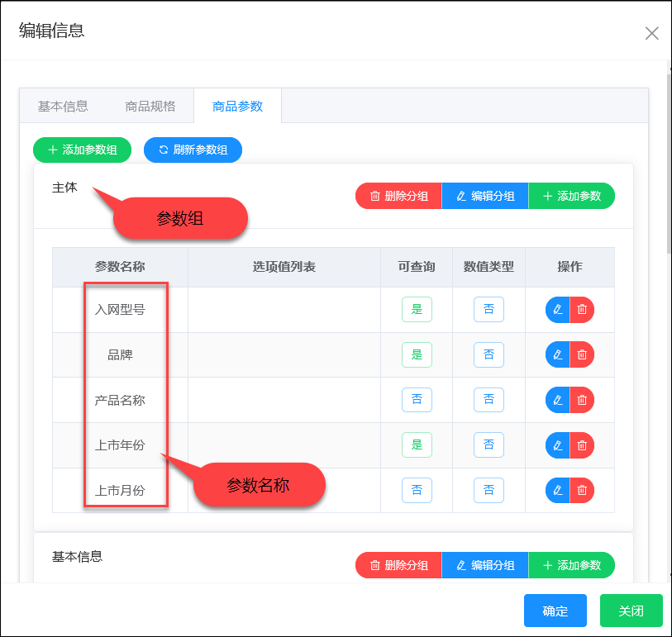Viewport: 672px width, 637px height.
Task: Close dialog using the top-right X icon
Action: click(x=651, y=33)
